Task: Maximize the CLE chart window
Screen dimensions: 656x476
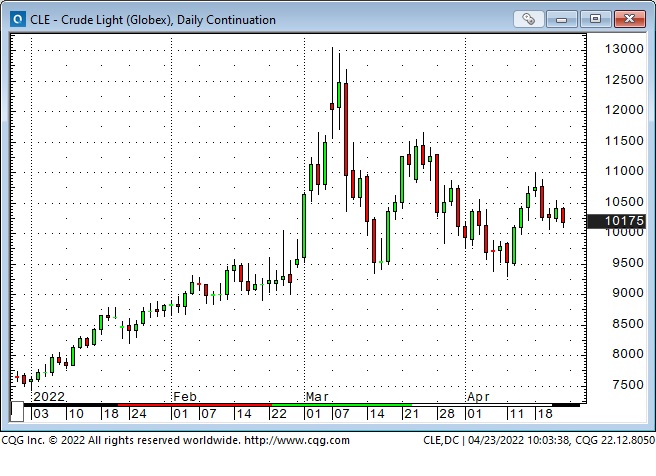Action: 595,19
